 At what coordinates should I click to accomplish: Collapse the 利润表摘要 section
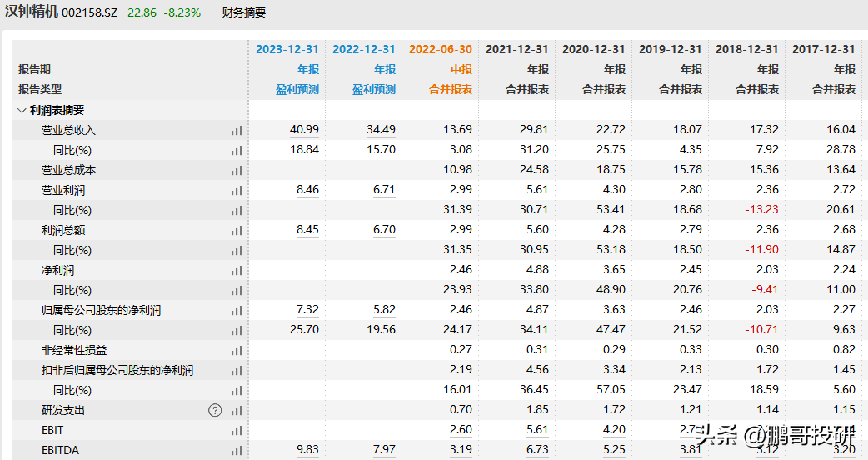point(22,110)
